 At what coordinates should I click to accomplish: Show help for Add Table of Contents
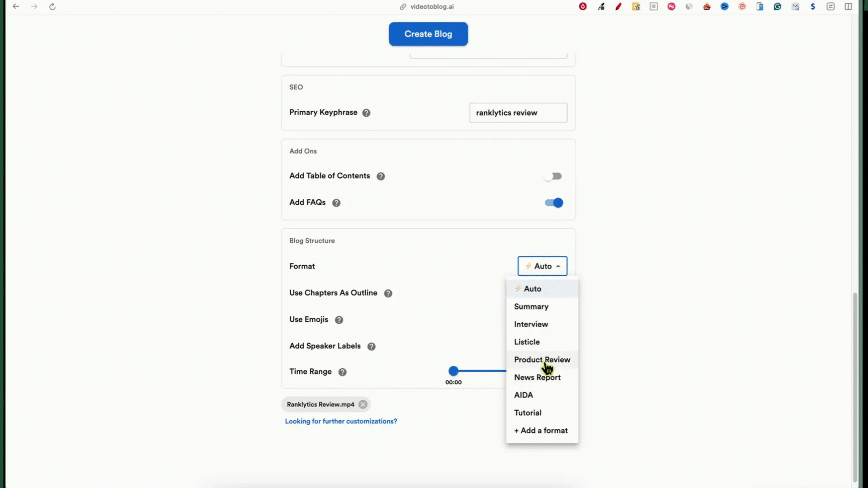point(381,176)
